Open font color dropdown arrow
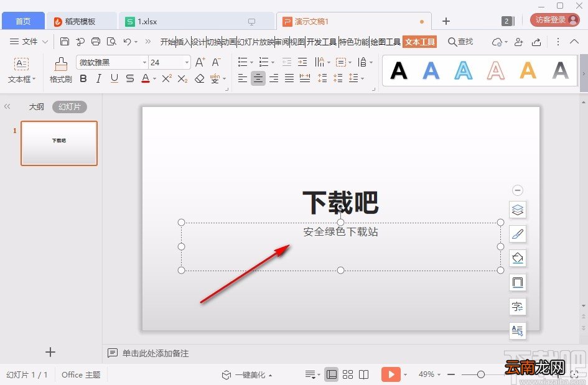Image resolution: width=588 pixels, height=385 pixels. pos(154,79)
